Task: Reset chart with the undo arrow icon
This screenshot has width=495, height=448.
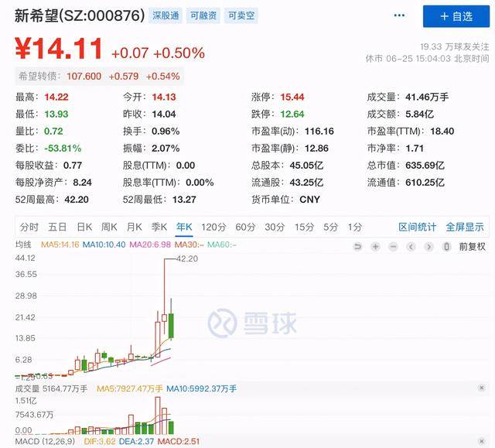Action: pos(357,246)
